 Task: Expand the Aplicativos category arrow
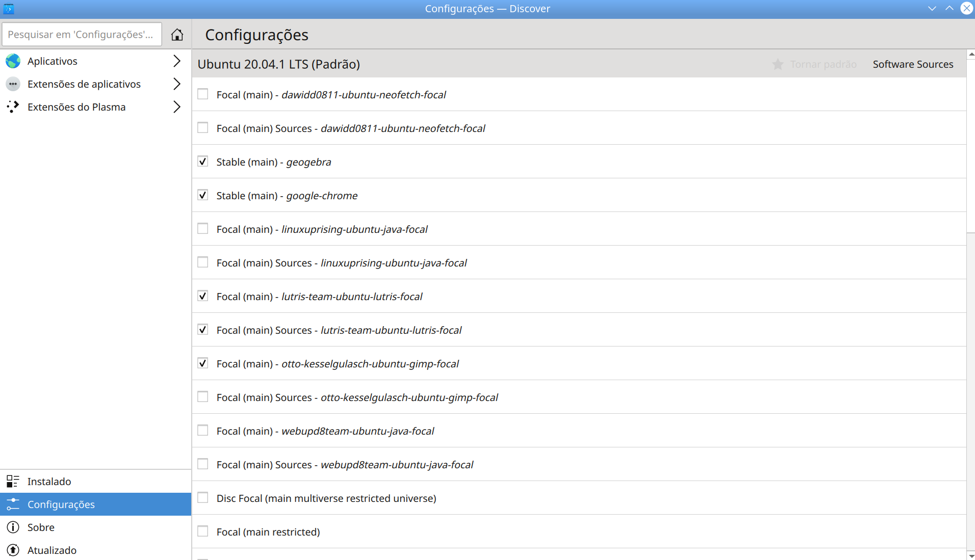176,61
